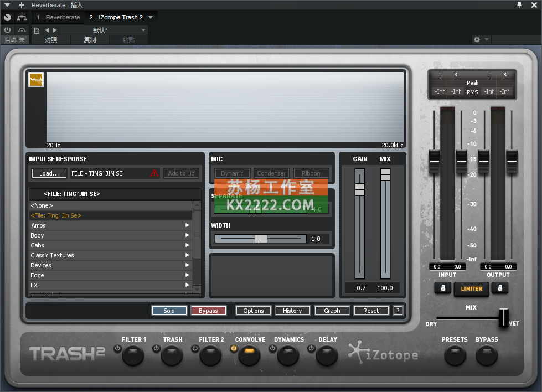
Task: Open the Options button
Action: click(x=254, y=311)
